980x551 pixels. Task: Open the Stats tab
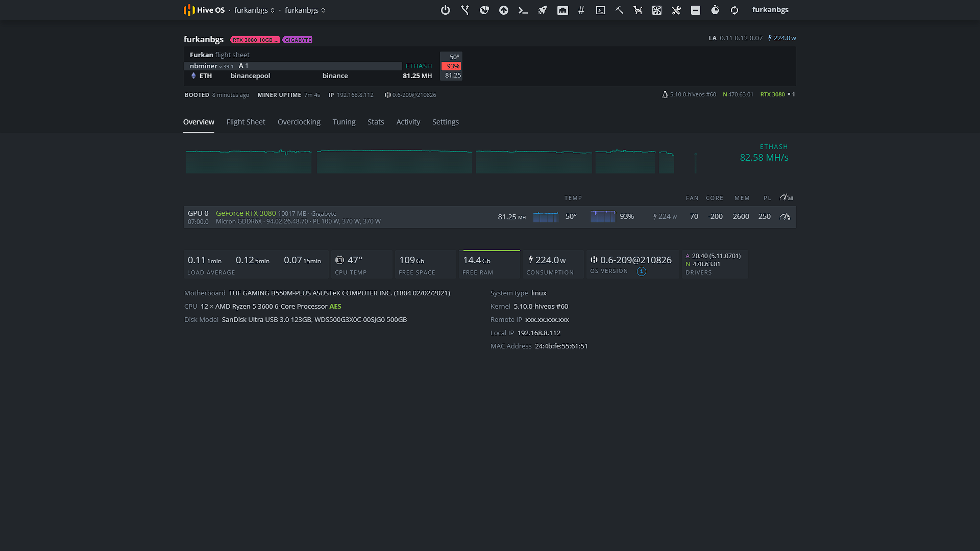(x=376, y=122)
